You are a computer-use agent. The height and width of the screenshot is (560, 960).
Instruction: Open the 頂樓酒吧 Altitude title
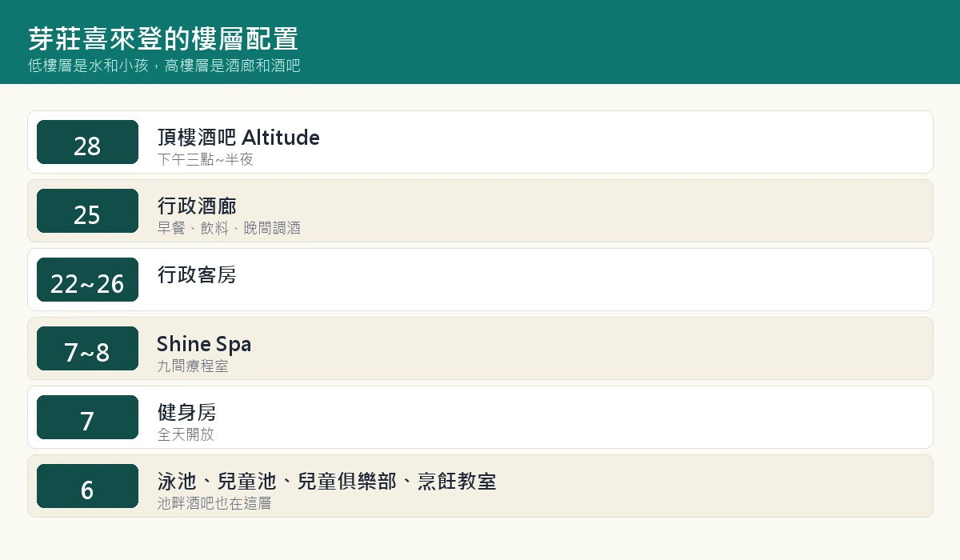(x=238, y=138)
